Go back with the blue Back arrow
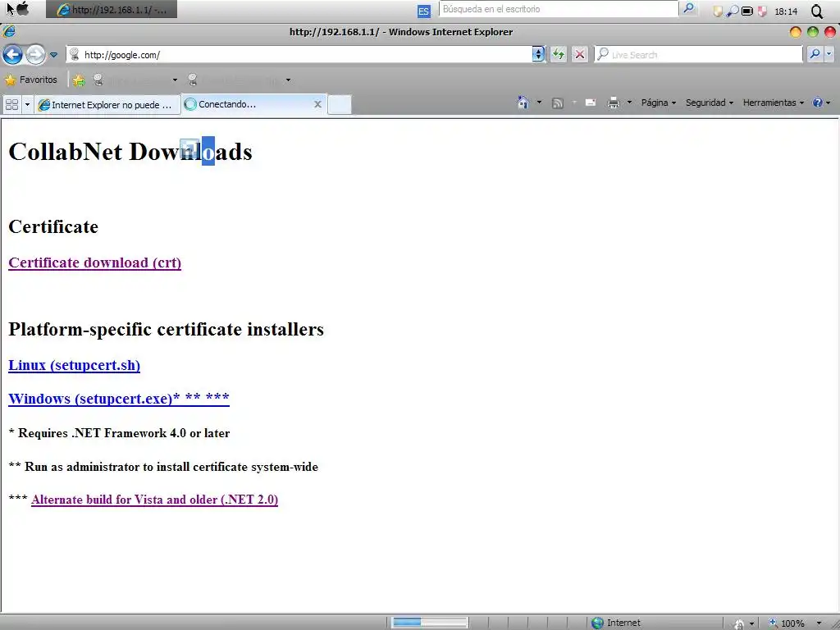 coord(13,55)
